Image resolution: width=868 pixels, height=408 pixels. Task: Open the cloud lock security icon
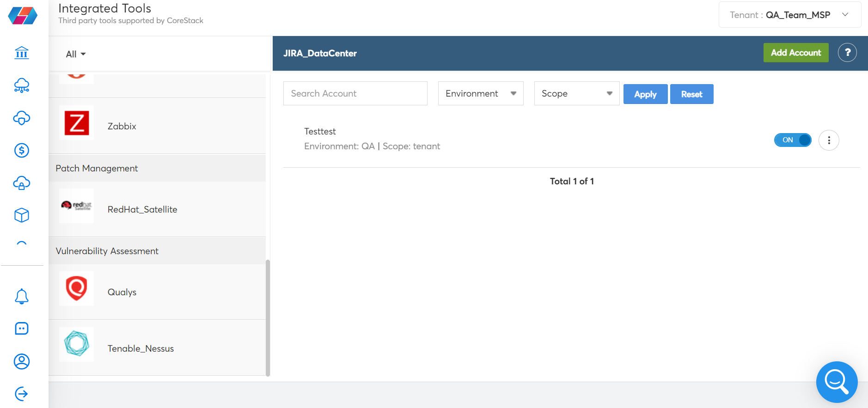click(x=22, y=183)
